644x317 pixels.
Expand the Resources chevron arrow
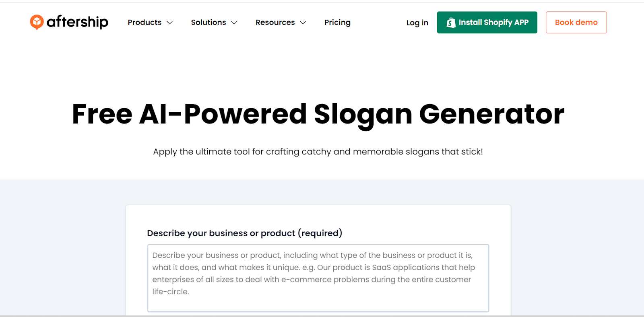click(303, 23)
